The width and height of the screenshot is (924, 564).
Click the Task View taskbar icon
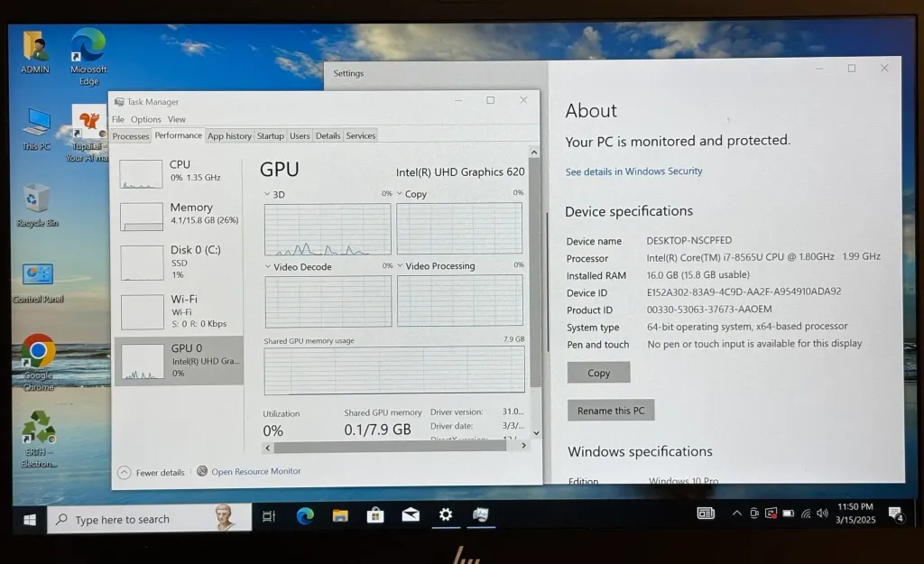pos(268,516)
